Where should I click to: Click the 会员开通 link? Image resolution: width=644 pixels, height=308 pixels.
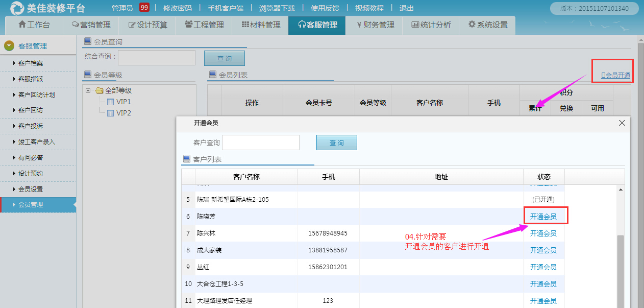(616, 75)
